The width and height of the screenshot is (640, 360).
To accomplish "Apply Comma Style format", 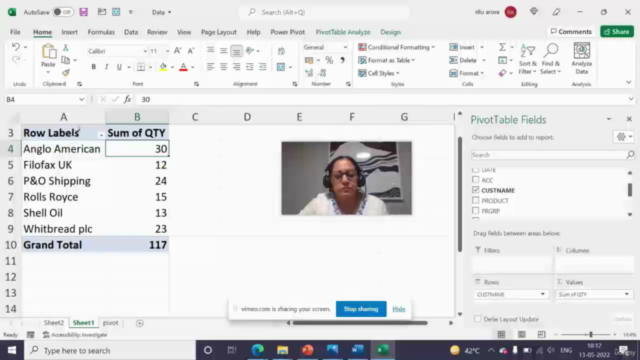I will tap(342, 60).
